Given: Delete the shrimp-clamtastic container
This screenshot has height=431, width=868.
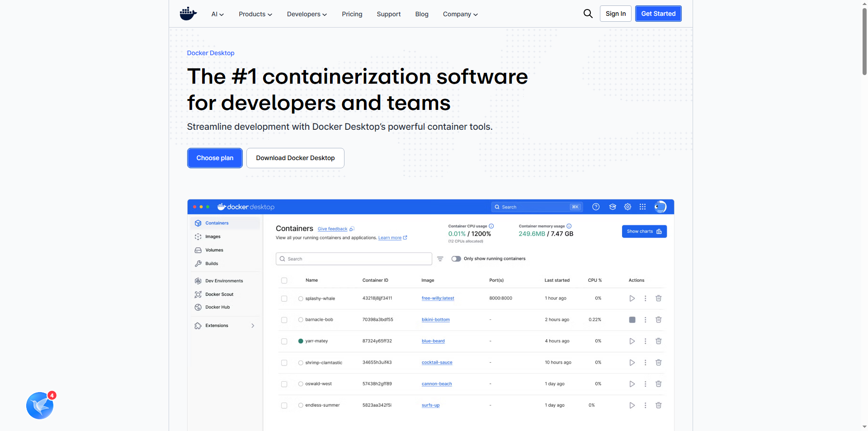Looking at the screenshot, I should 659,362.
